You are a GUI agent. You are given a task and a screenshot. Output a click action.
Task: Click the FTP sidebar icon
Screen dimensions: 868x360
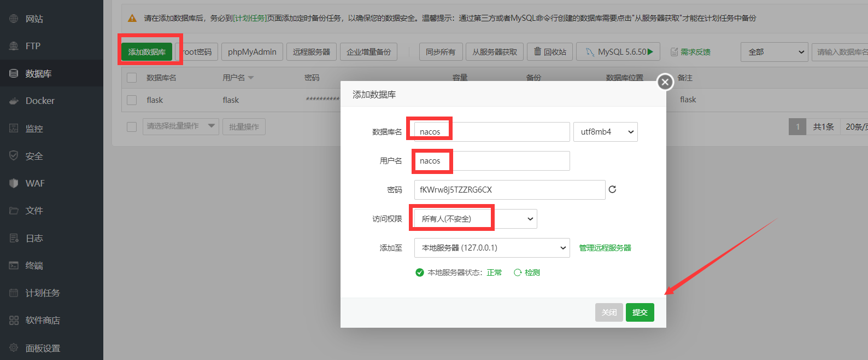14,46
